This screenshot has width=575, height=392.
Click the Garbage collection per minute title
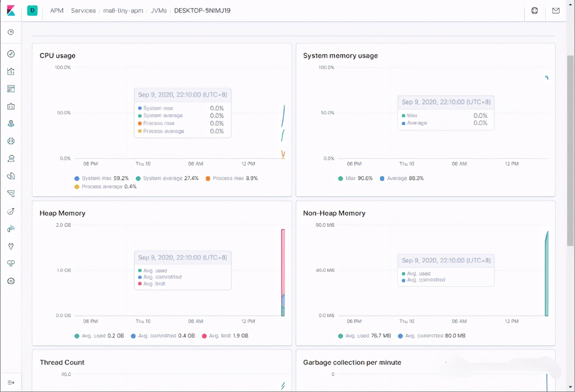pos(352,362)
